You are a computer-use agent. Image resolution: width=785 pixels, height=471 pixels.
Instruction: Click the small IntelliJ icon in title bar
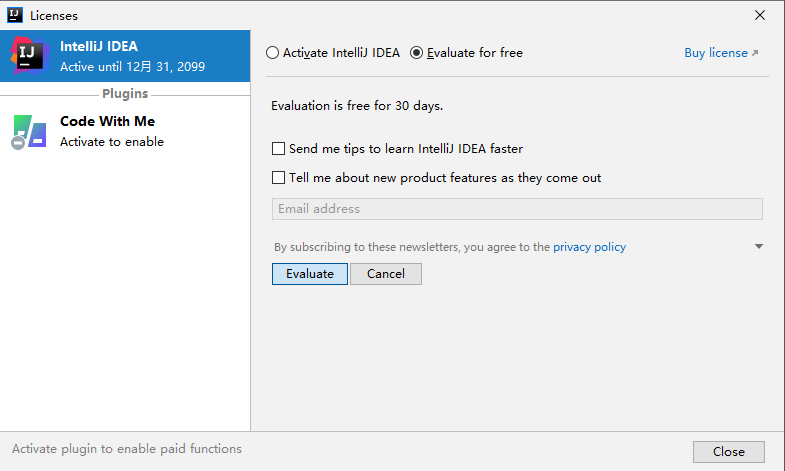16,15
